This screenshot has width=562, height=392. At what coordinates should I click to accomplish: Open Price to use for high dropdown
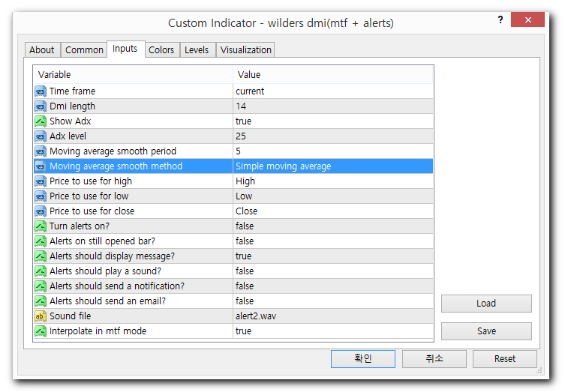332,181
